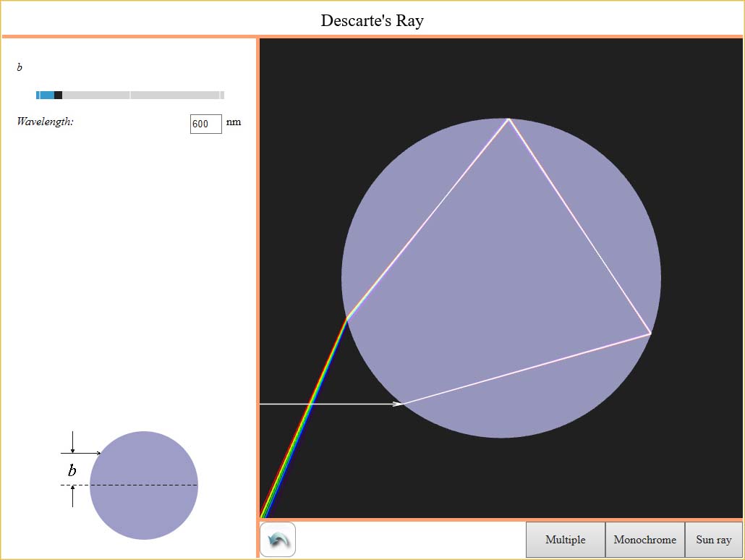Click the Wavelength label text
Viewport: 745px width, 560px height.
tap(45, 122)
